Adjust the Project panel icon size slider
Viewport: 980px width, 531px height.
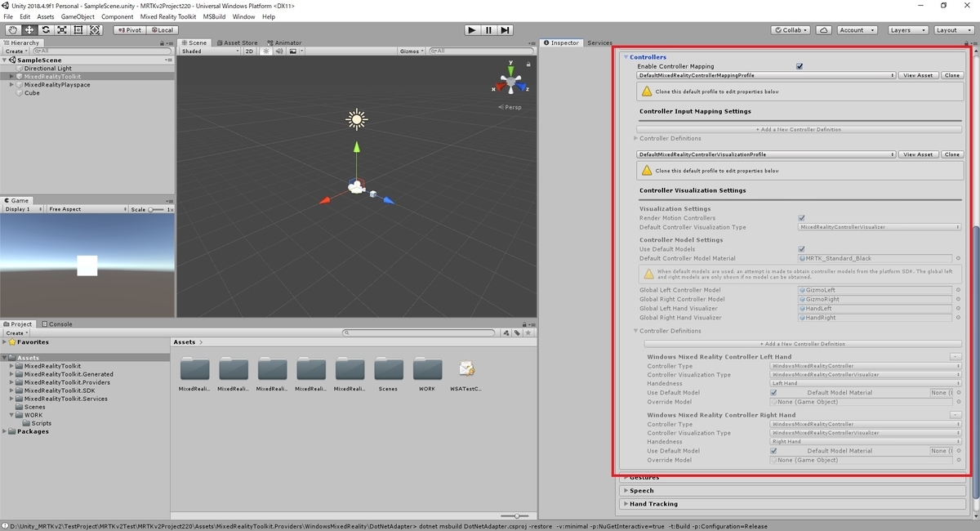(x=516, y=516)
